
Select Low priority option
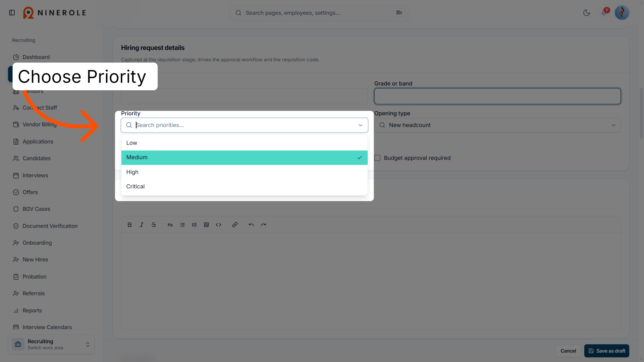pyautogui.click(x=244, y=143)
